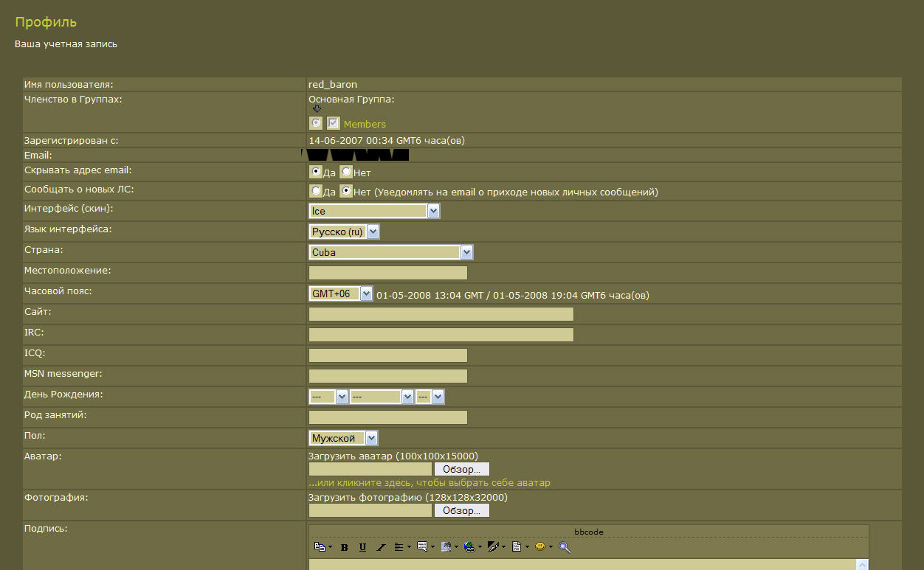Open the GMT+06 timezone dropdown
Viewport: 924px width, 570px height.
(367, 293)
